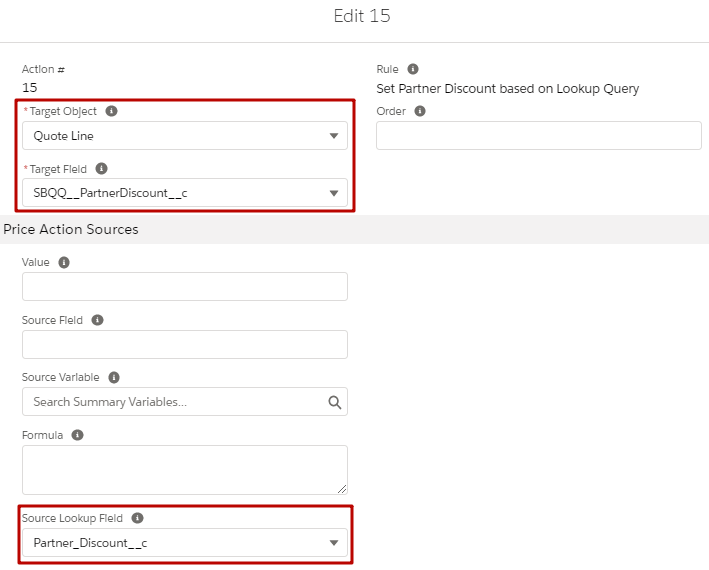709x570 pixels.
Task: Expand the Source Lookup Field dropdown Partner_Discount__c
Action: coord(185,542)
